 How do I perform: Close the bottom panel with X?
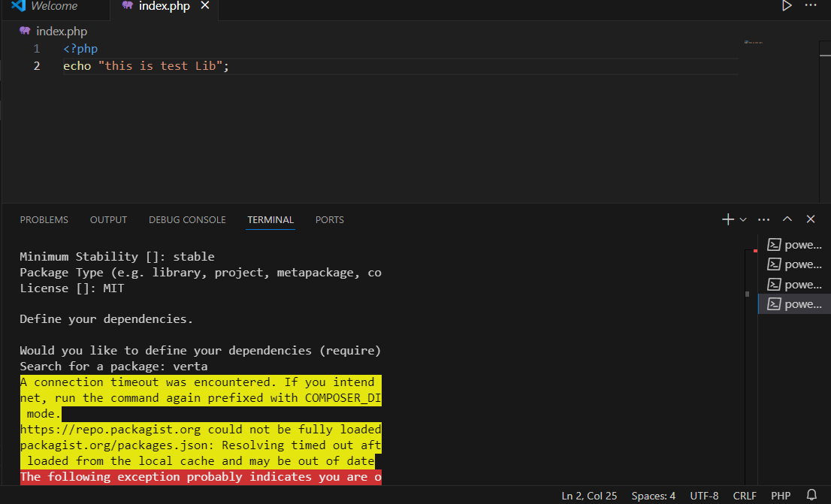click(x=810, y=219)
